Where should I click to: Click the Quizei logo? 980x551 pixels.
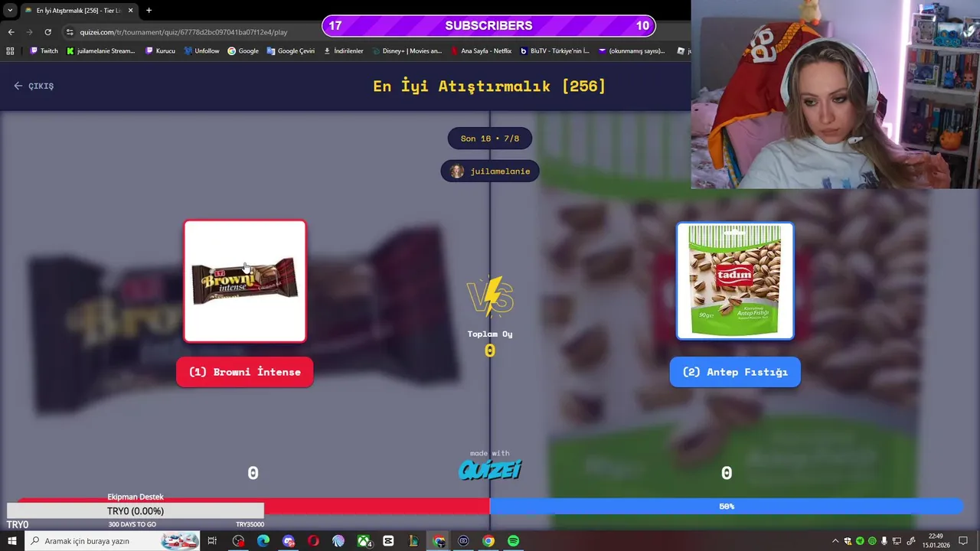click(490, 469)
